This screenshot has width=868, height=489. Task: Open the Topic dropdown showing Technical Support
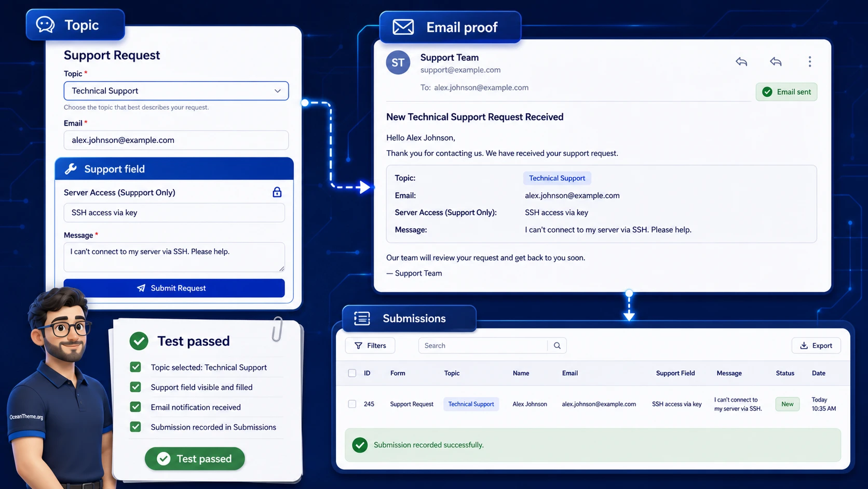[x=176, y=91]
